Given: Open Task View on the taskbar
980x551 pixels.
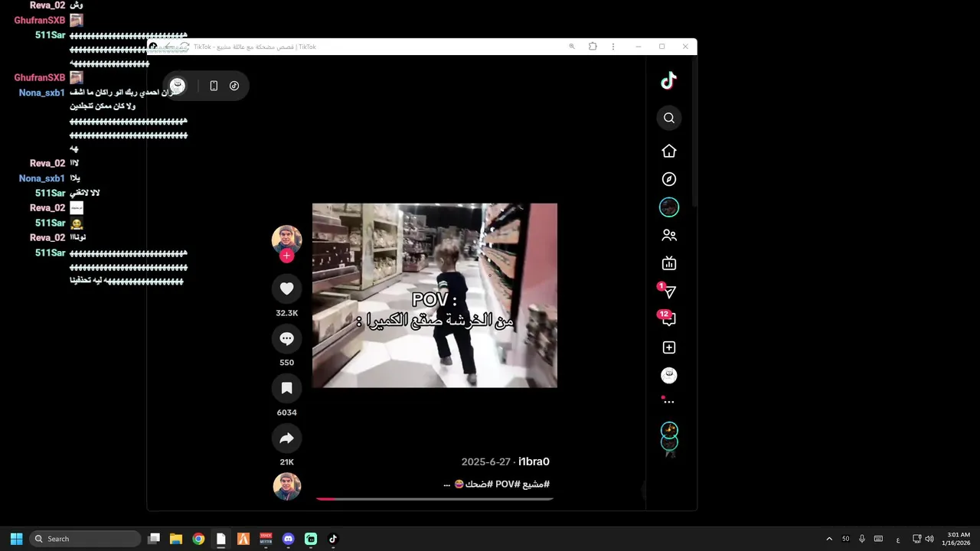Looking at the screenshot, I should pyautogui.click(x=154, y=539).
